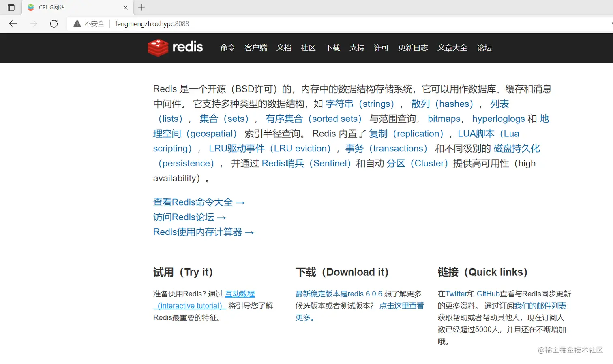
Task: Click the 链接 (Quick links) heading
Action: point(482,272)
